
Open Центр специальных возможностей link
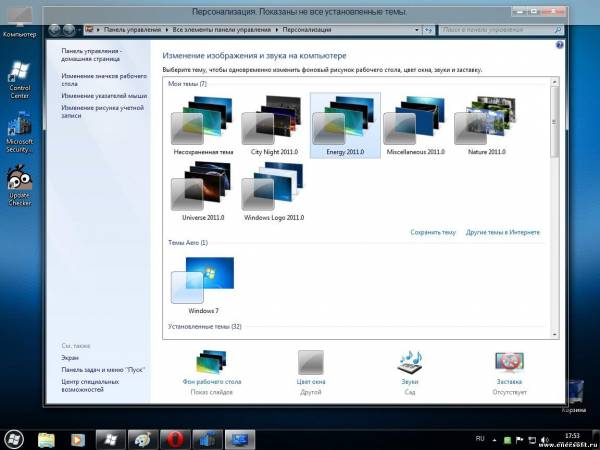(90, 385)
